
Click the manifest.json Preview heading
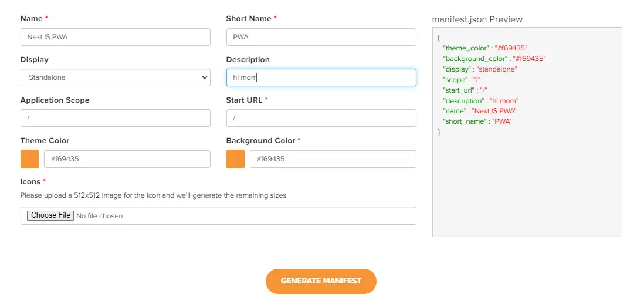pos(477,19)
